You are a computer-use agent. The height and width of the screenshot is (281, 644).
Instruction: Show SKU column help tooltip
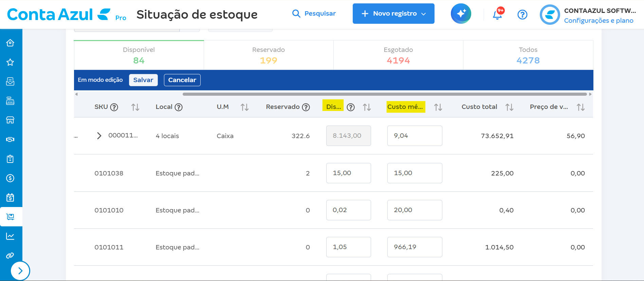[x=114, y=107]
